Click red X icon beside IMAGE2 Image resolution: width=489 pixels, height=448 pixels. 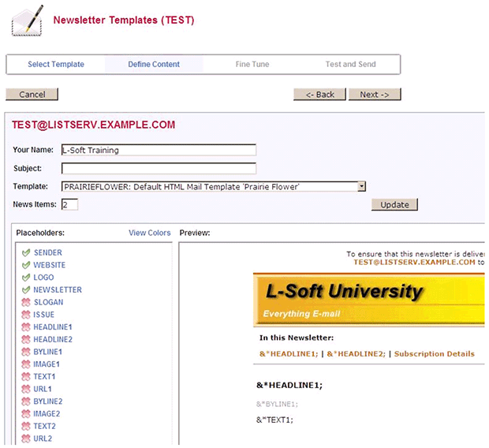coord(26,413)
